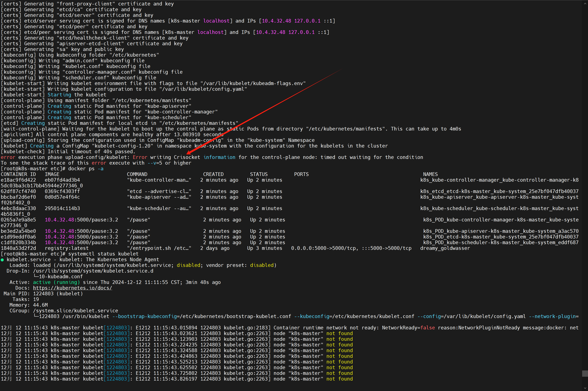Screen dimensions: 588x391
Task: Click the '--network-plugin=' flag
Action: click(554, 316)
